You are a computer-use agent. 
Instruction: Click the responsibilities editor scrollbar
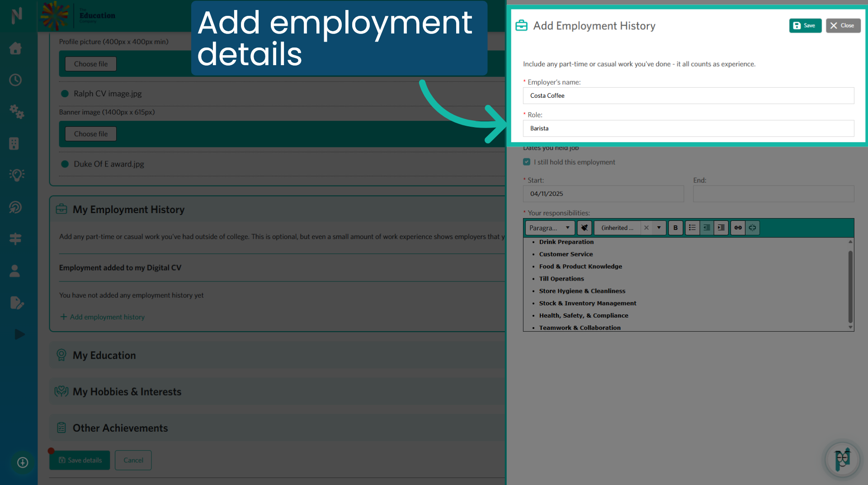click(850, 286)
